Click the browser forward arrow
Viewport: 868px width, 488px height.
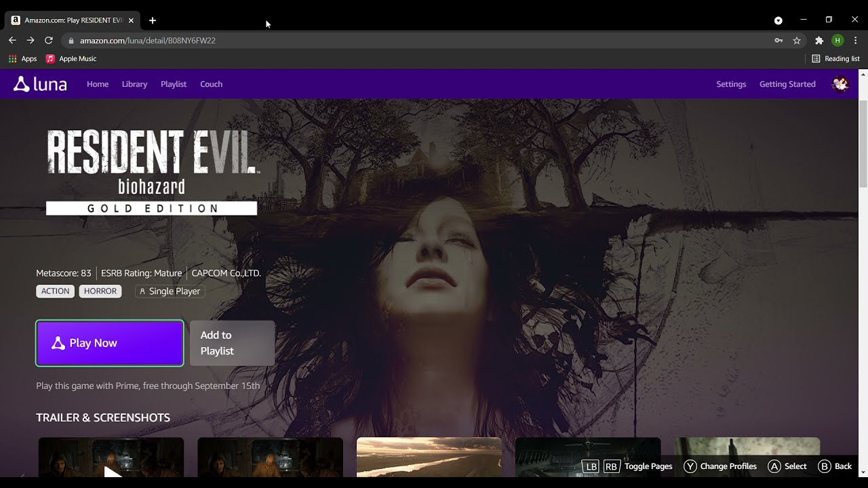coord(31,41)
